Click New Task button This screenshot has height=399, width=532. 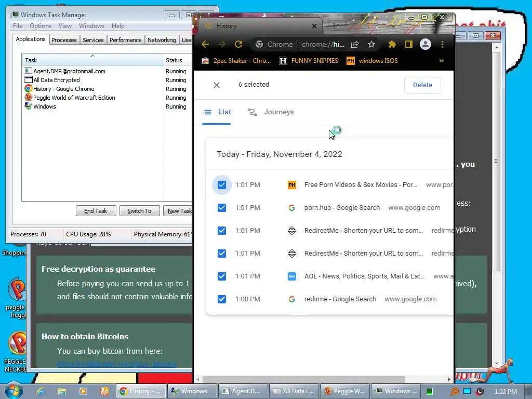[178, 211]
